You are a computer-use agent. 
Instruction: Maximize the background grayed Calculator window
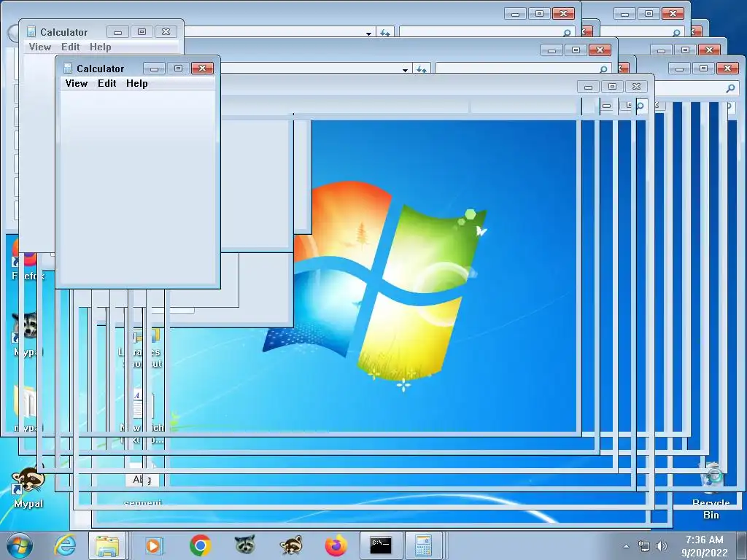(x=142, y=32)
